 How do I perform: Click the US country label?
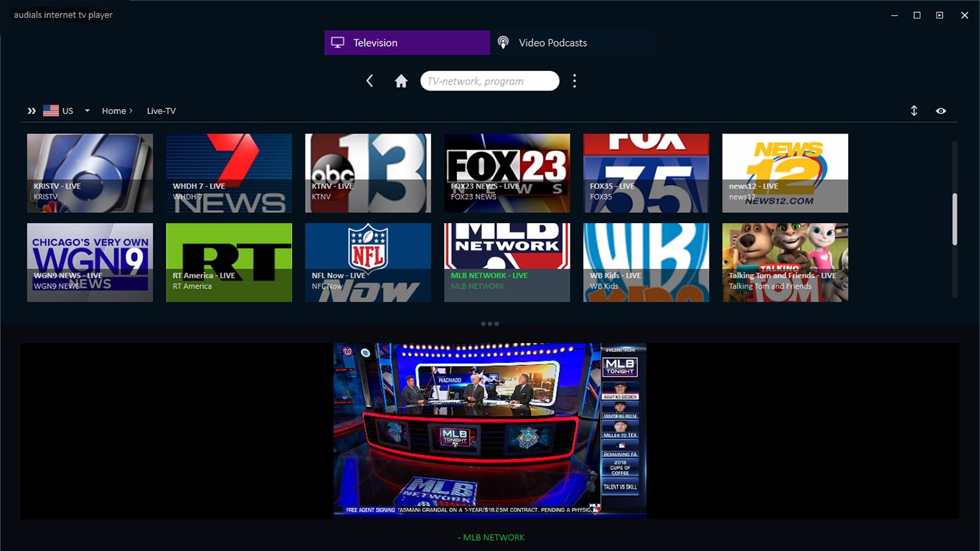tap(68, 111)
